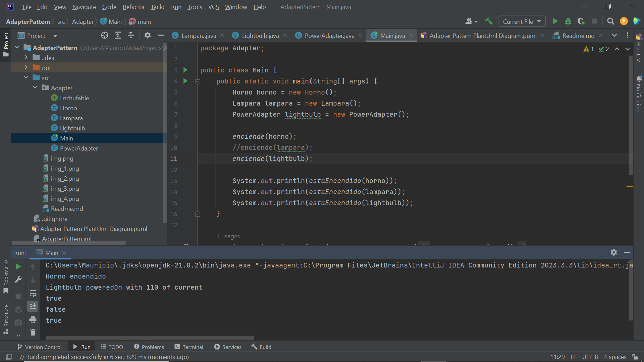Switch to PowerAdapter.java tab
Viewport: 644px width, 362px height.
329,36
